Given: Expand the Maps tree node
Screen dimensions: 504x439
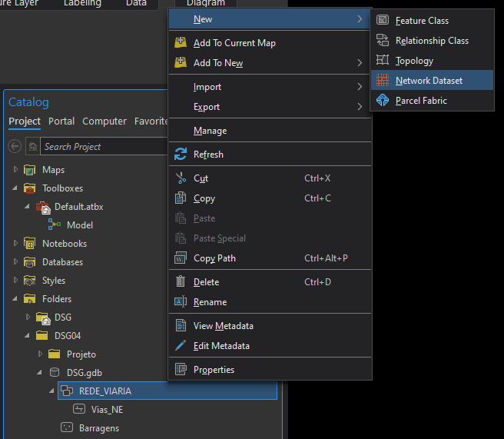Looking at the screenshot, I should pyautogui.click(x=15, y=170).
